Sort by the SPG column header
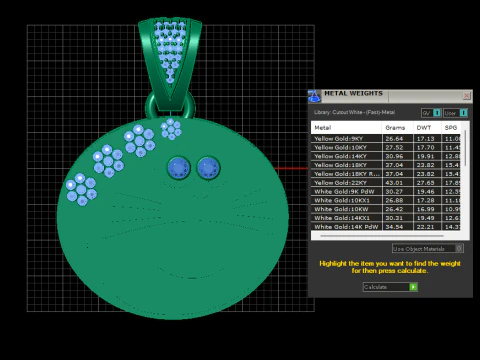Image resolution: width=480 pixels, height=360 pixels. tap(451, 128)
